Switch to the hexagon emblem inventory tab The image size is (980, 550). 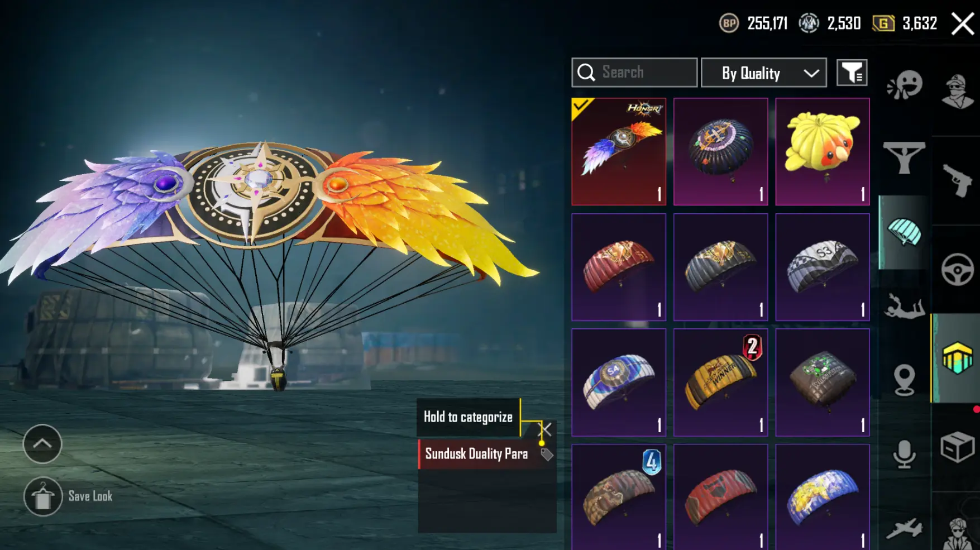(957, 358)
